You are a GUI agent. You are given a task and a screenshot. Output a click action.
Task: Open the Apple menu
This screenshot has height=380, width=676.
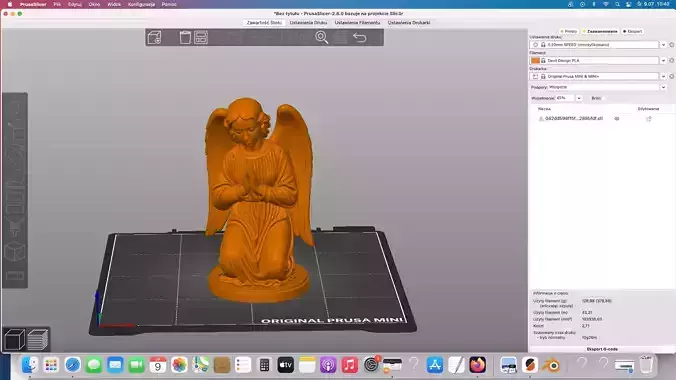click(9, 4)
